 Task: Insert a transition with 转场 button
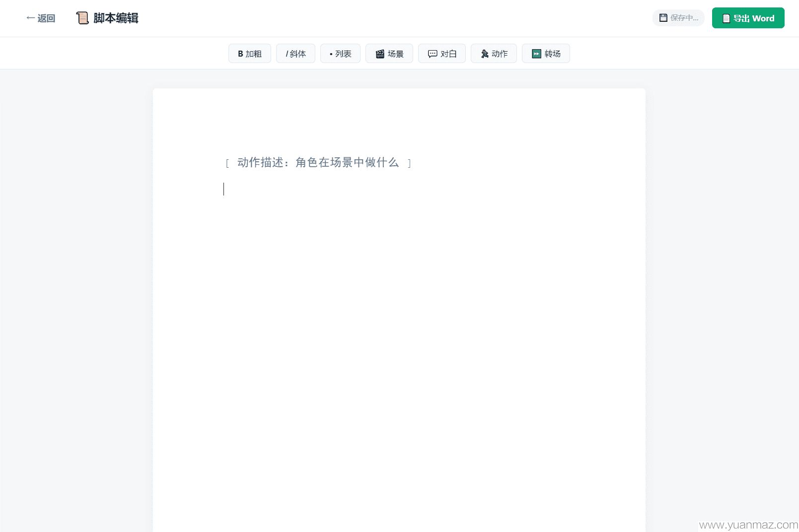[546, 54]
